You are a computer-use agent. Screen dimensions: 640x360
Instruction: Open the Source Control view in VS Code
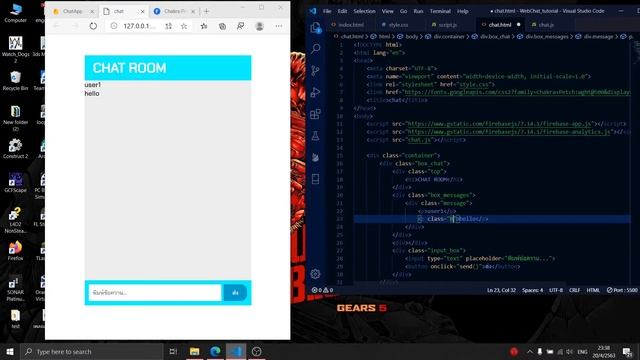316,71
